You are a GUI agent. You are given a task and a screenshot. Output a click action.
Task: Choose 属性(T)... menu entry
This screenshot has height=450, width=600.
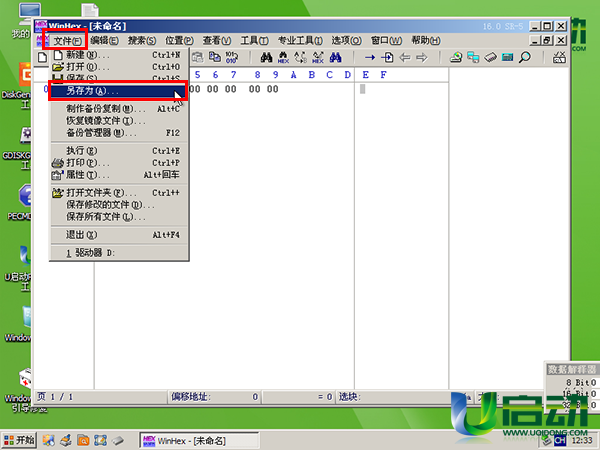pos(119,175)
